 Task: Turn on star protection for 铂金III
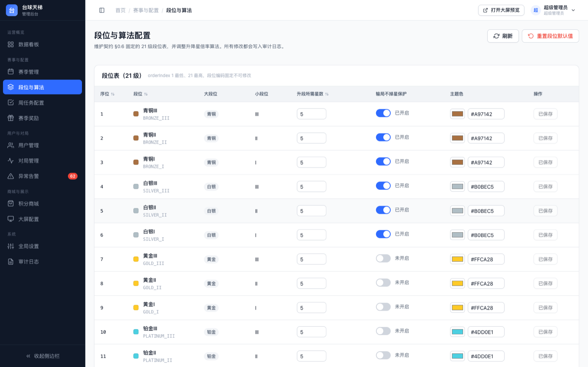click(383, 331)
